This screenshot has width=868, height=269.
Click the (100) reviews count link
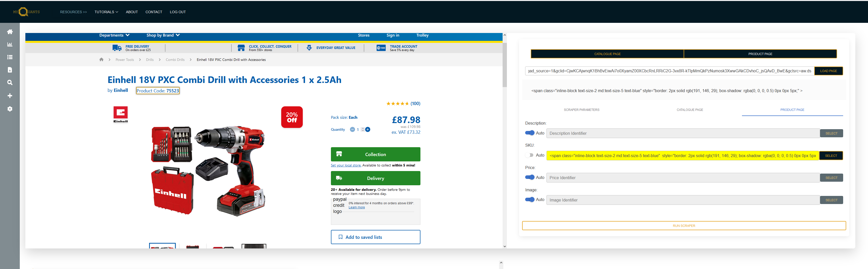415,104
